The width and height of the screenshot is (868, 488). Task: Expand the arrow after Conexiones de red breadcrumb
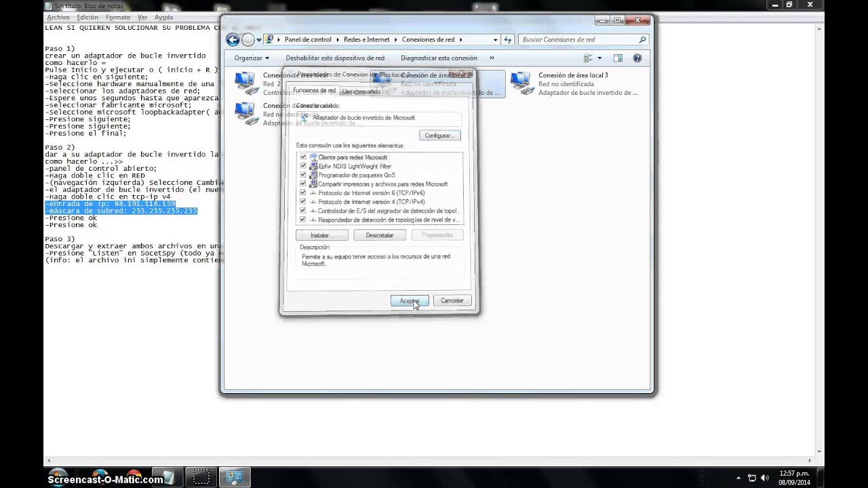pyautogui.click(x=460, y=40)
